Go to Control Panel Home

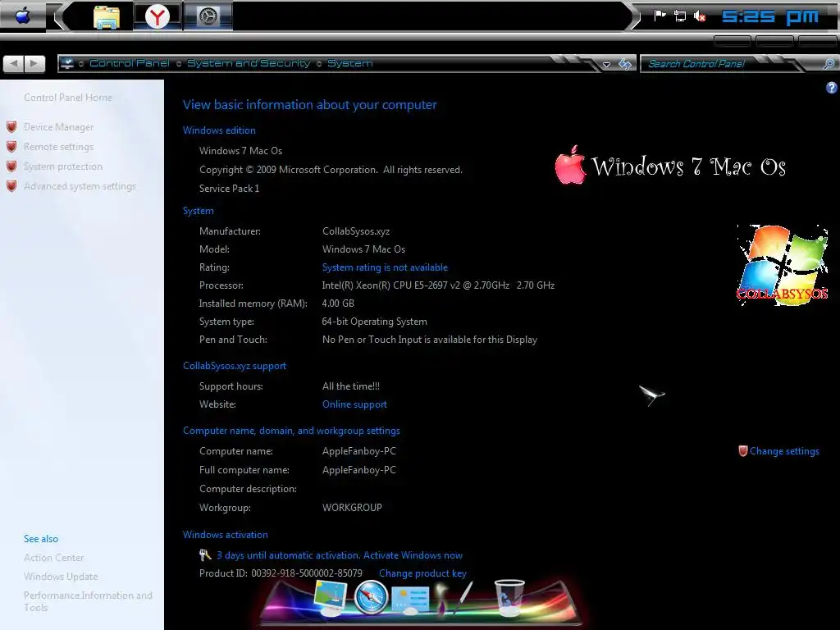pos(68,98)
